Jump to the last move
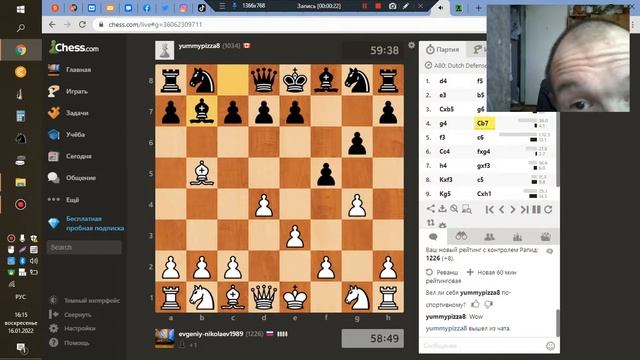This screenshot has height=360, width=640. pyautogui.click(x=525, y=209)
